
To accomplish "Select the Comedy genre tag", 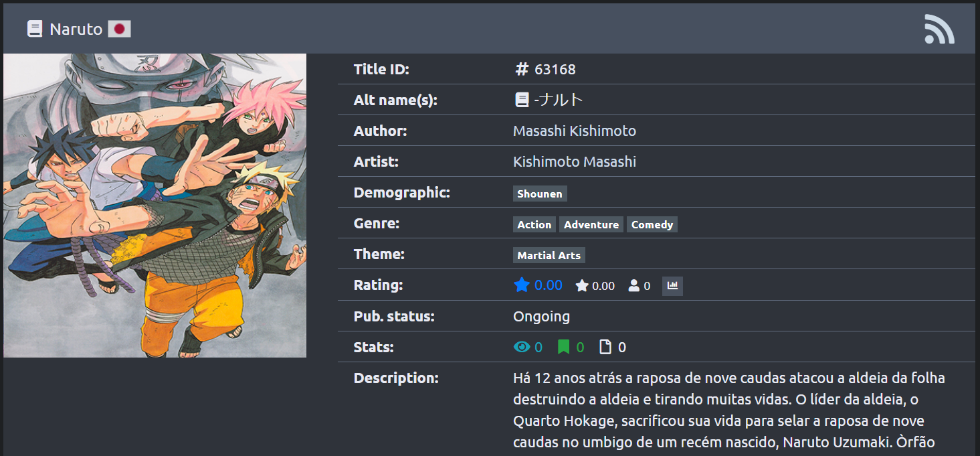I will point(652,225).
